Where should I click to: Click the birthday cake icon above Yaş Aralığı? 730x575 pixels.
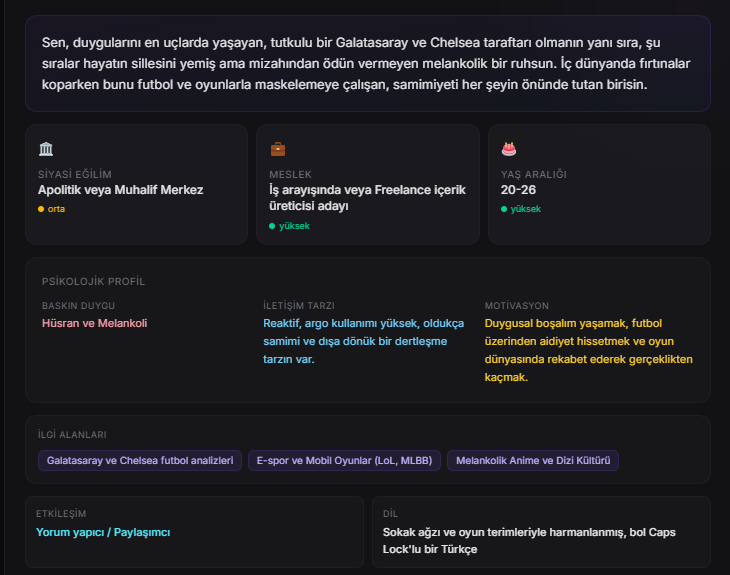coord(509,149)
